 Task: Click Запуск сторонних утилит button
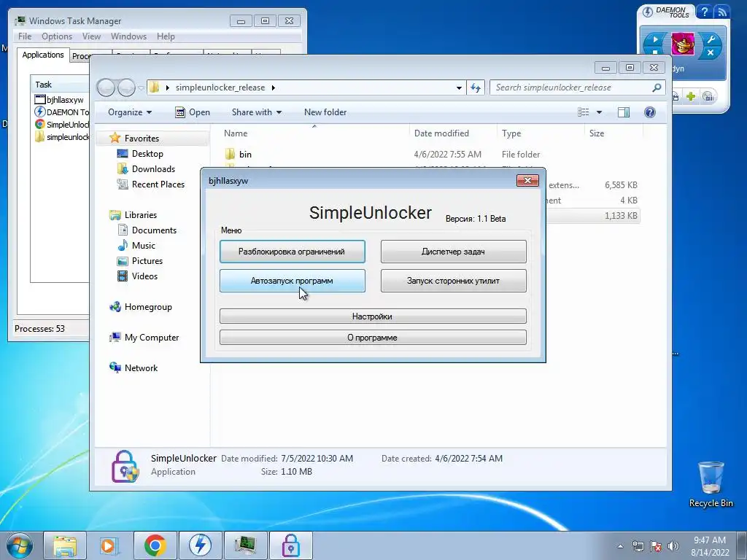453,281
